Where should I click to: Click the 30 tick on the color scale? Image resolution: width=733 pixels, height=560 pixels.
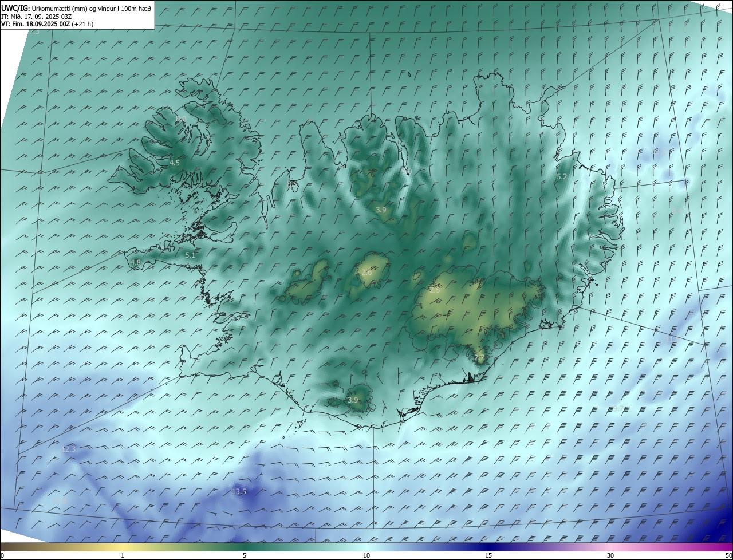click(x=610, y=556)
